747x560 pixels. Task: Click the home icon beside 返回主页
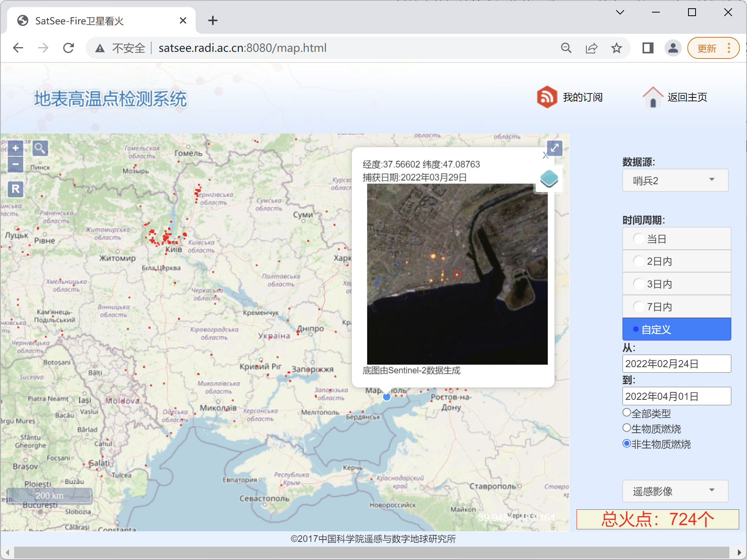(653, 97)
